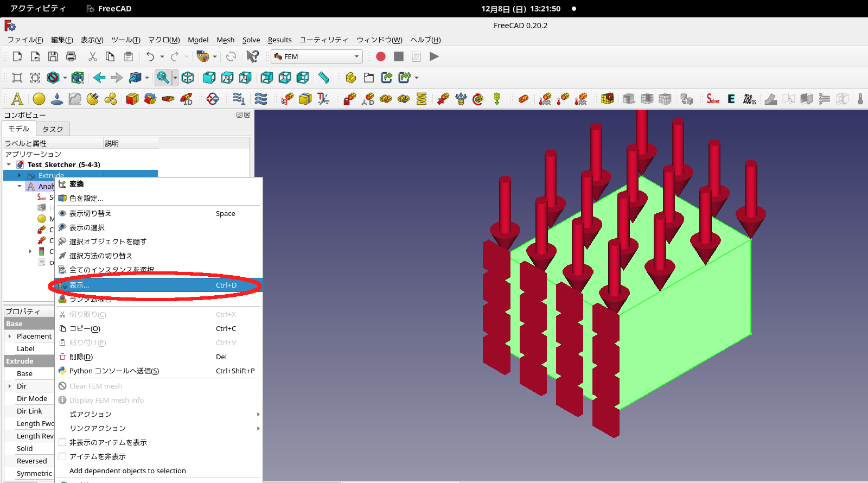Image resolution: width=868 pixels, height=483 pixels.
Task: Click the Refresh recompute icon
Action: coord(231,56)
